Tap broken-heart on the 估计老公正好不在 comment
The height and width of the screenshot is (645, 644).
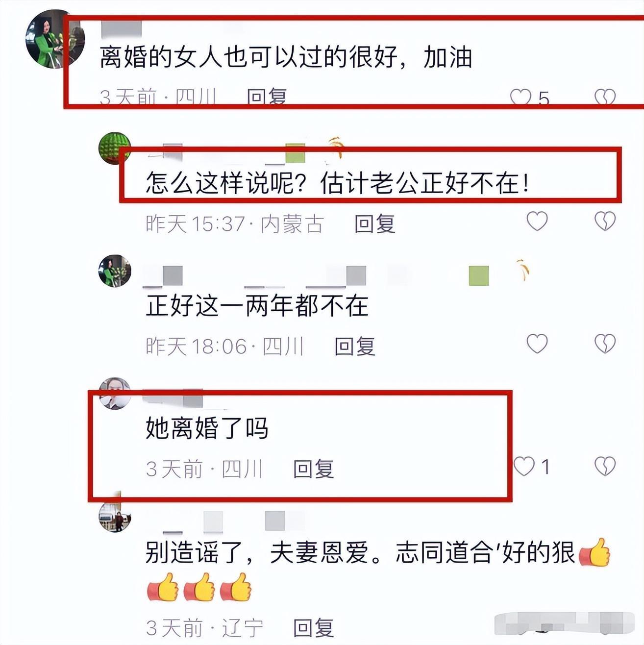pos(605,222)
